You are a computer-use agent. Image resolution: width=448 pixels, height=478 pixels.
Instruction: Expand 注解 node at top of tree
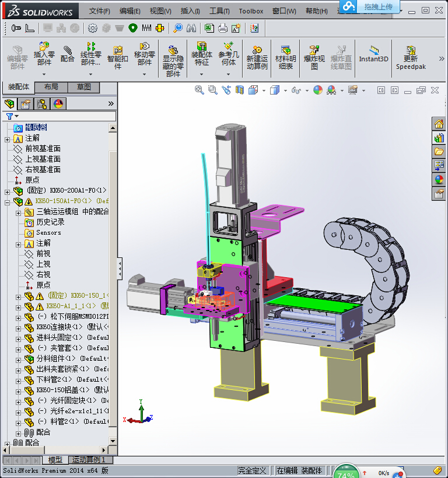pos(8,139)
